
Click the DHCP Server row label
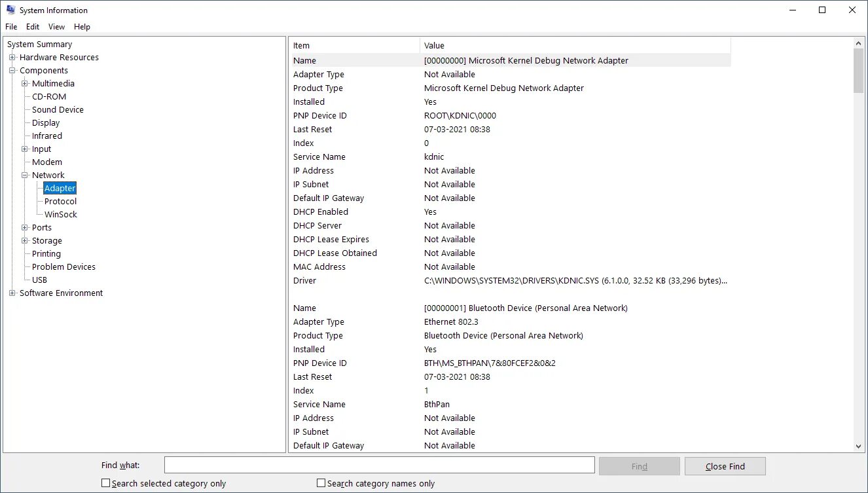(x=317, y=226)
